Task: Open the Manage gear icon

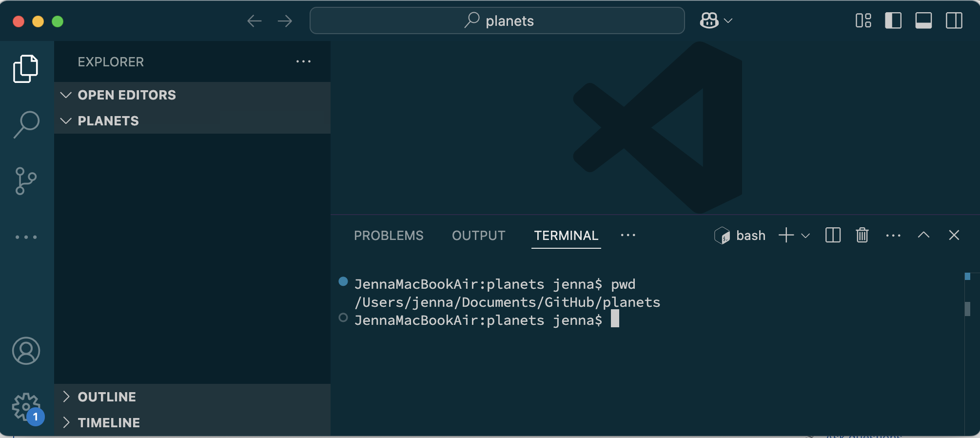Action: (x=27, y=408)
